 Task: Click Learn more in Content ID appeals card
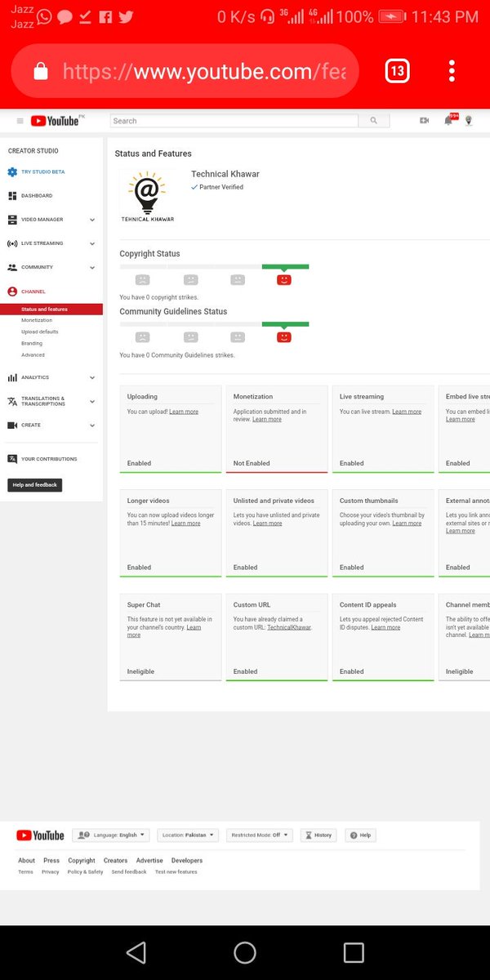pos(385,627)
